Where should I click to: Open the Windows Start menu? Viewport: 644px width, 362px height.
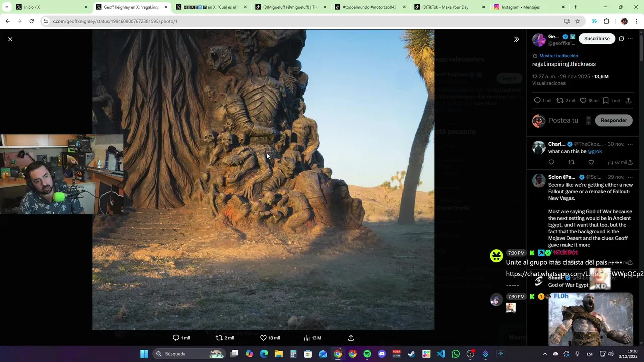point(144,354)
